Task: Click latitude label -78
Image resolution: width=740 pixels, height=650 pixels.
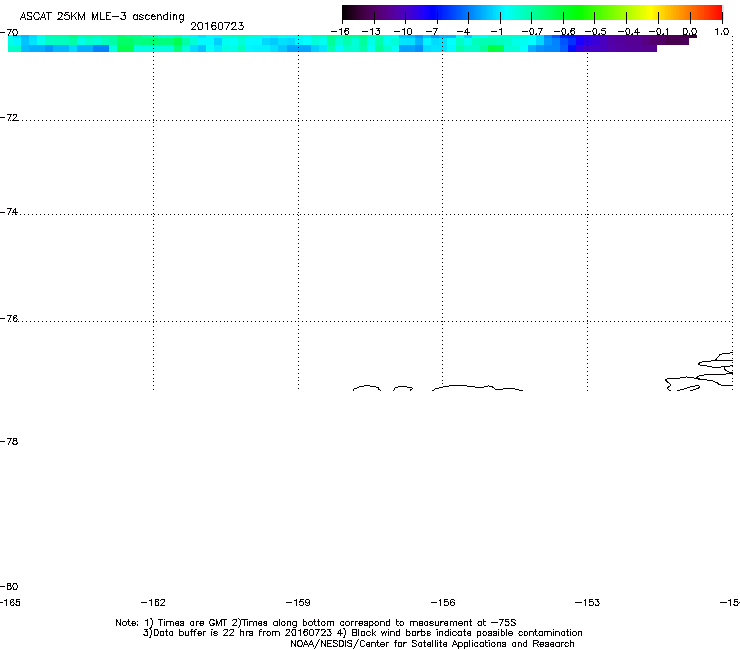Action: click(9, 441)
